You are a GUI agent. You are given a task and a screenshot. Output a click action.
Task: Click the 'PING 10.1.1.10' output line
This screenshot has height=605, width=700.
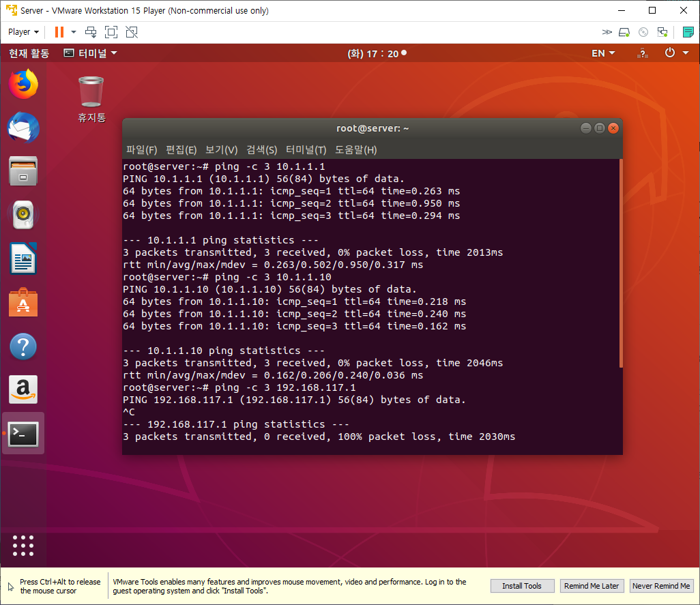point(269,290)
